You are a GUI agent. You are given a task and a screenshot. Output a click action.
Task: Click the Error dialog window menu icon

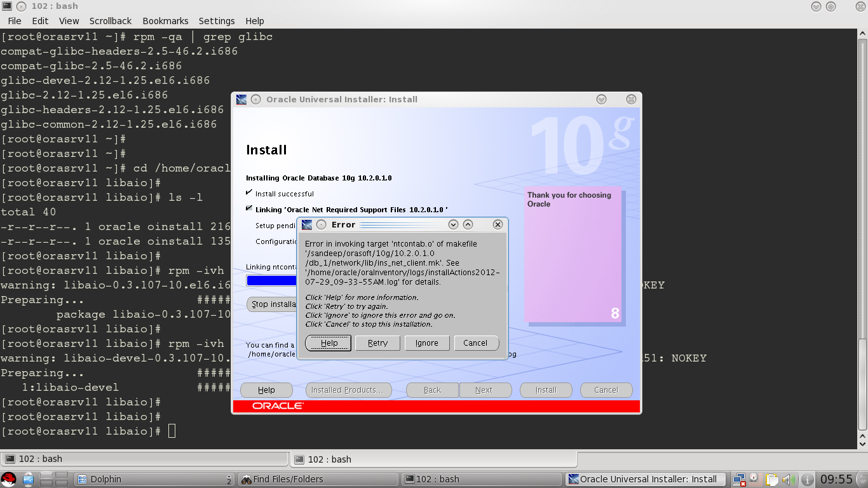point(307,224)
